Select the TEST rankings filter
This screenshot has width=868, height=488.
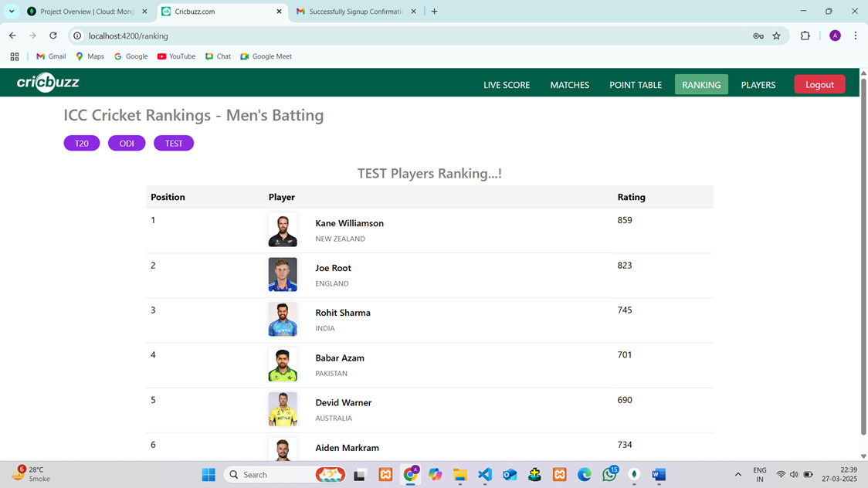174,144
